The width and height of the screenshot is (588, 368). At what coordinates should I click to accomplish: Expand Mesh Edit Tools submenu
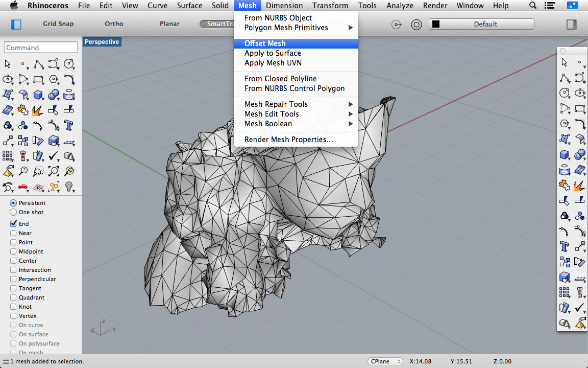click(x=296, y=114)
